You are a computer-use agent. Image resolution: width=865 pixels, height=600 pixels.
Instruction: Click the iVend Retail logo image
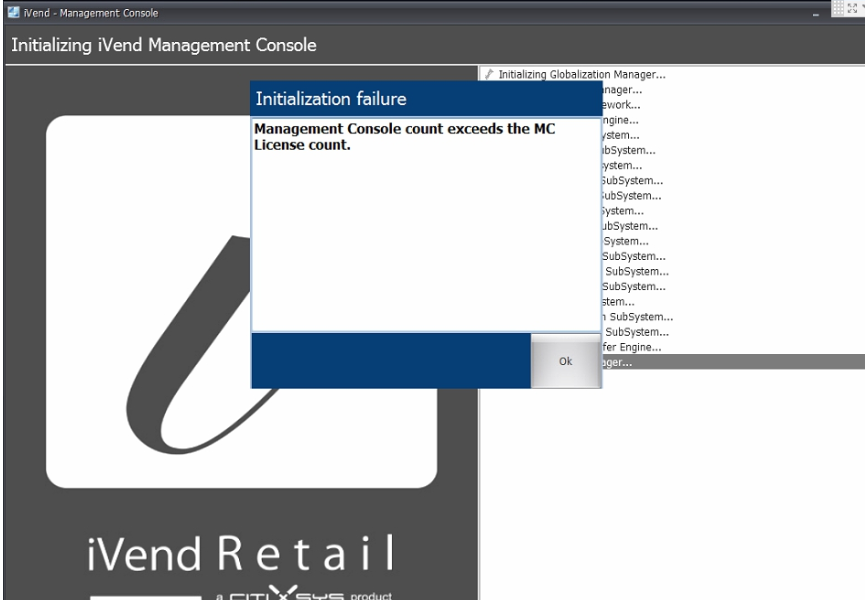coord(242,302)
